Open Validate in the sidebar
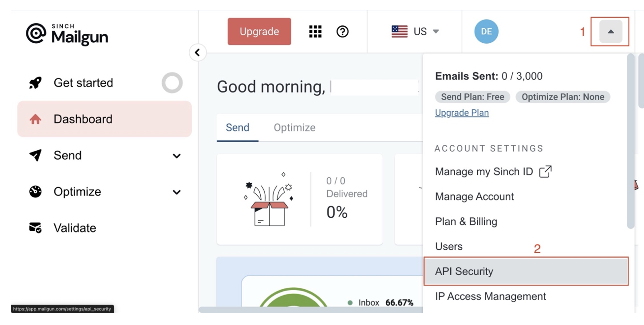The height and width of the screenshot is (325, 644). pos(75,228)
